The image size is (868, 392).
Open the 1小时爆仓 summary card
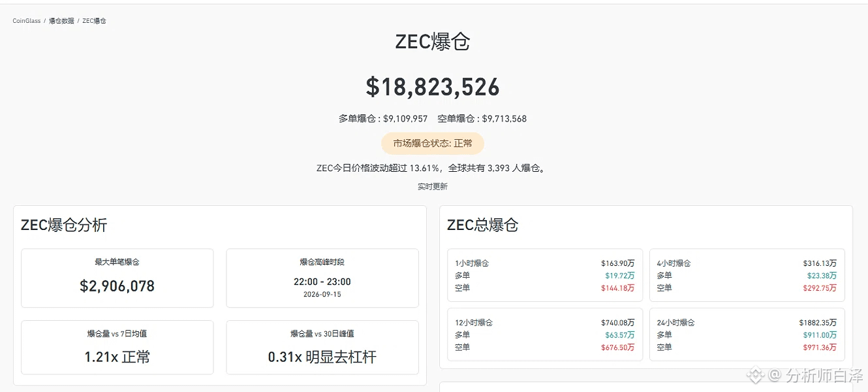(545, 275)
